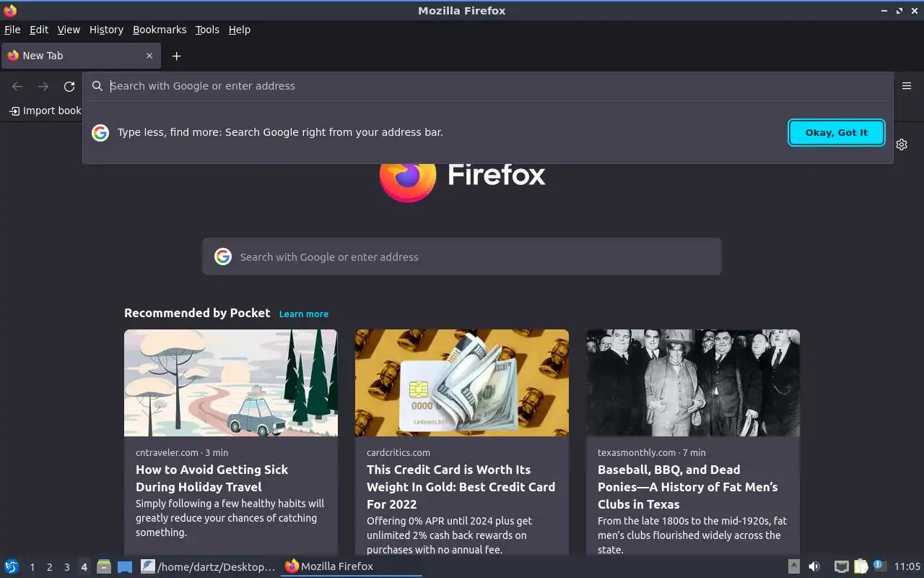The height and width of the screenshot is (578, 924).
Task: Reload the current page
Action: (69, 87)
